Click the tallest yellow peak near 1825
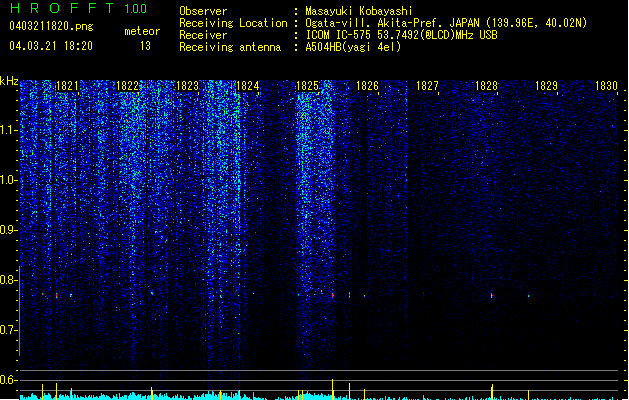The height and width of the screenshot is (400, 629). pos(333,389)
